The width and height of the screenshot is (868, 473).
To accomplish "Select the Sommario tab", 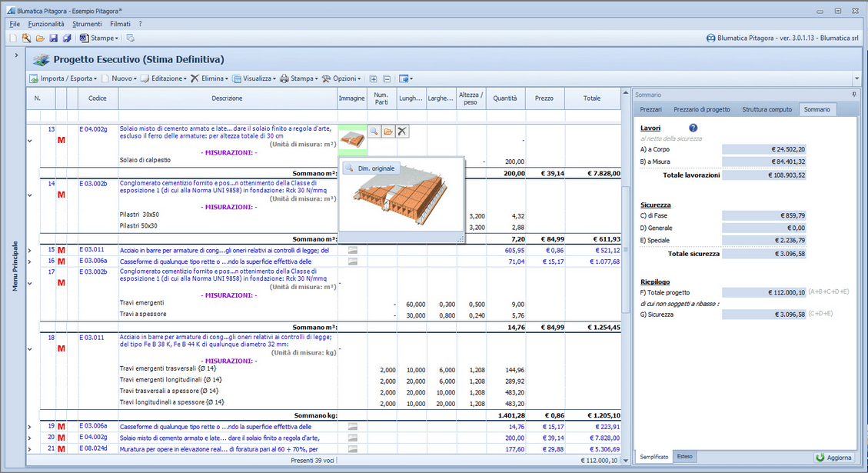I will point(816,110).
